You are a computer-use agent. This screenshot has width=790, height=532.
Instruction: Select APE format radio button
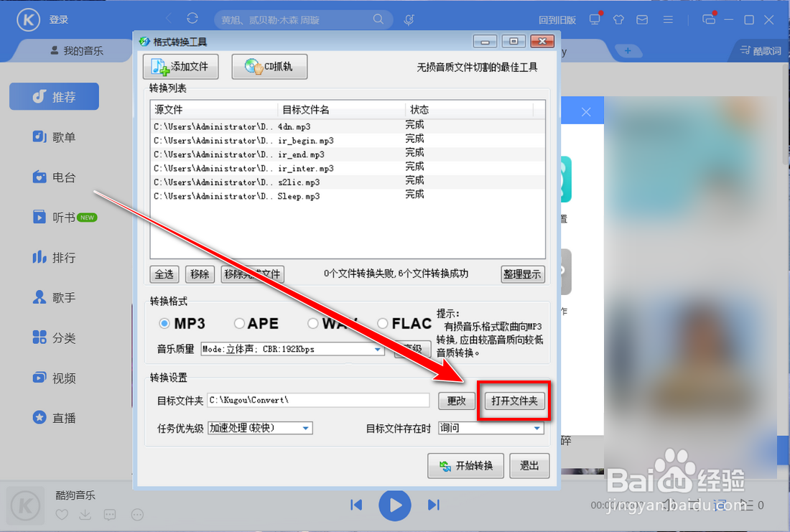point(239,323)
